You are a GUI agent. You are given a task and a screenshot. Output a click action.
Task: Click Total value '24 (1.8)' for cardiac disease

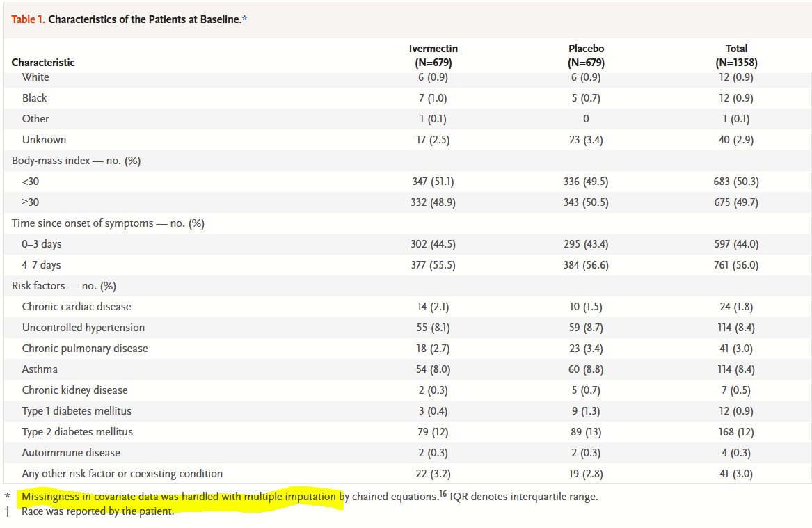[736, 307]
